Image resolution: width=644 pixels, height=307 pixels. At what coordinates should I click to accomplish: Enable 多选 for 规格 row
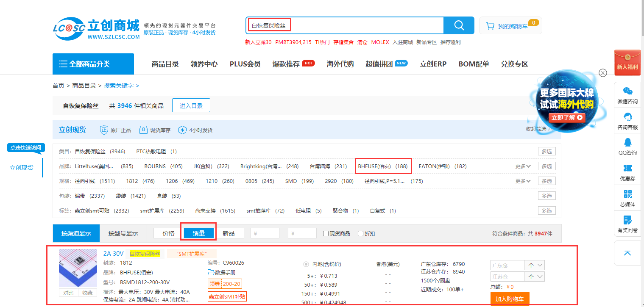[546, 181]
